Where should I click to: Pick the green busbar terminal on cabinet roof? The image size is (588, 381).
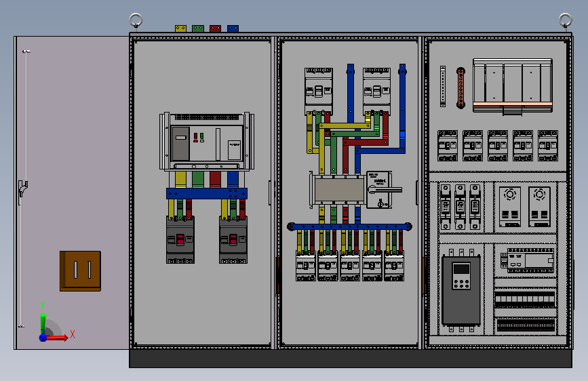pyautogui.click(x=198, y=28)
